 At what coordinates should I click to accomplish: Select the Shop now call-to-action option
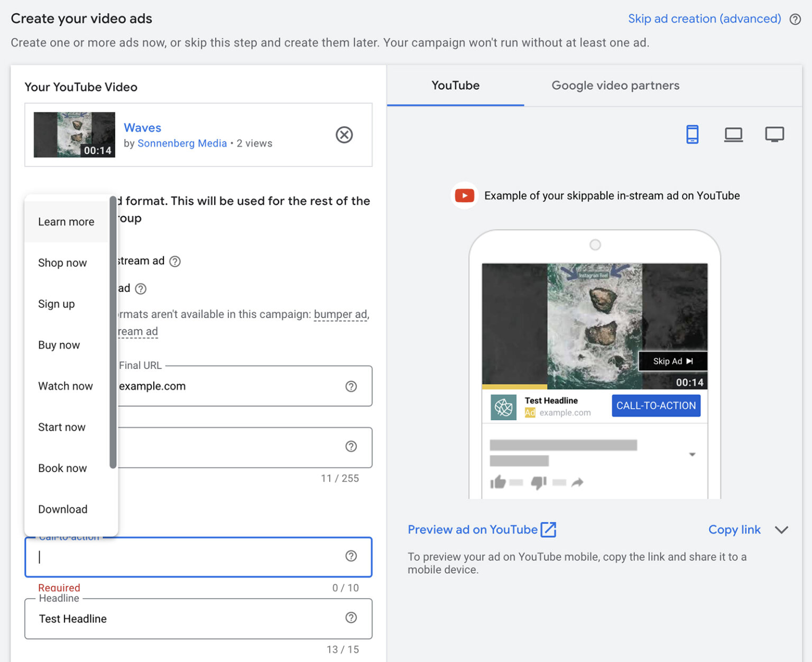click(62, 263)
